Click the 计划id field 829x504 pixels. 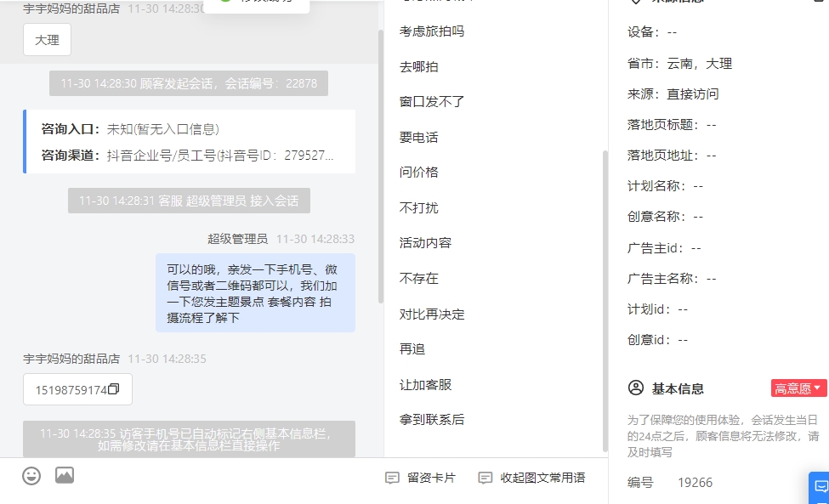pos(658,309)
